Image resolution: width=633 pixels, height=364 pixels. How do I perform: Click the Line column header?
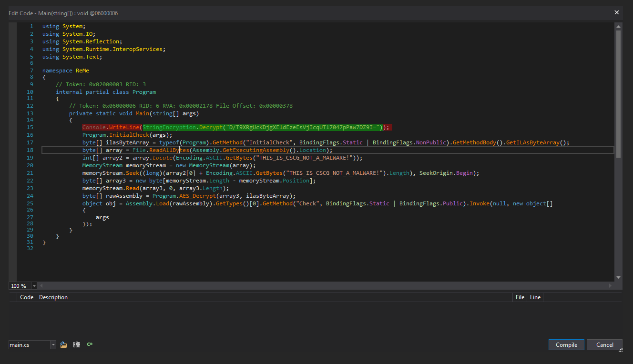tap(535, 297)
